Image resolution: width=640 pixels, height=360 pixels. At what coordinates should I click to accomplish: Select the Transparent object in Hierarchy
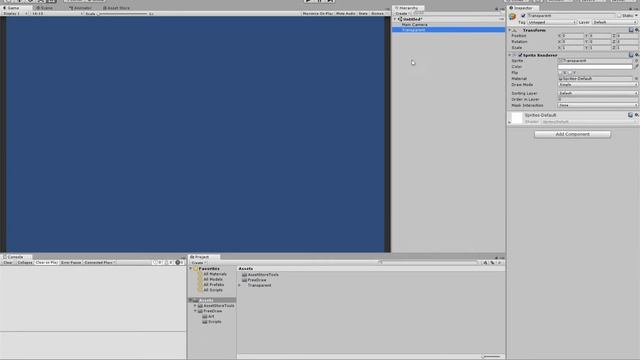[x=448, y=30]
